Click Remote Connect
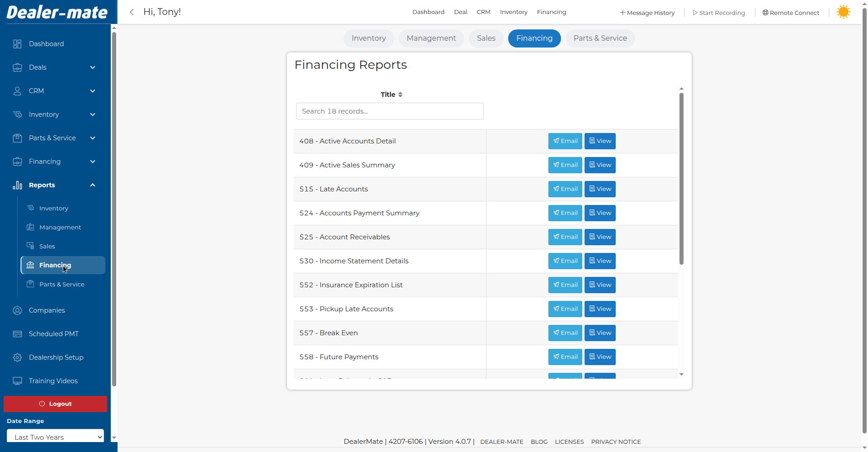Screen dimensions: 868x452 pyautogui.click(x=791, y=13)
